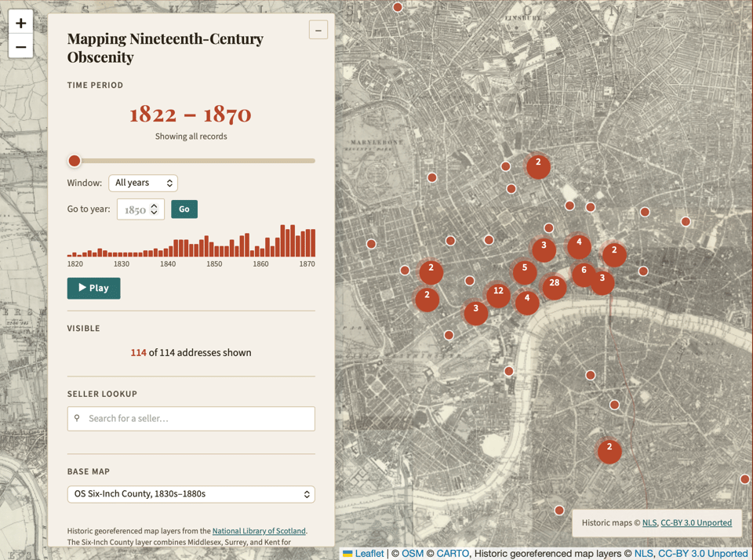Open the cluster marker showing 28 addresses
This screenshot has width=753, height=560.
(555, 287)
